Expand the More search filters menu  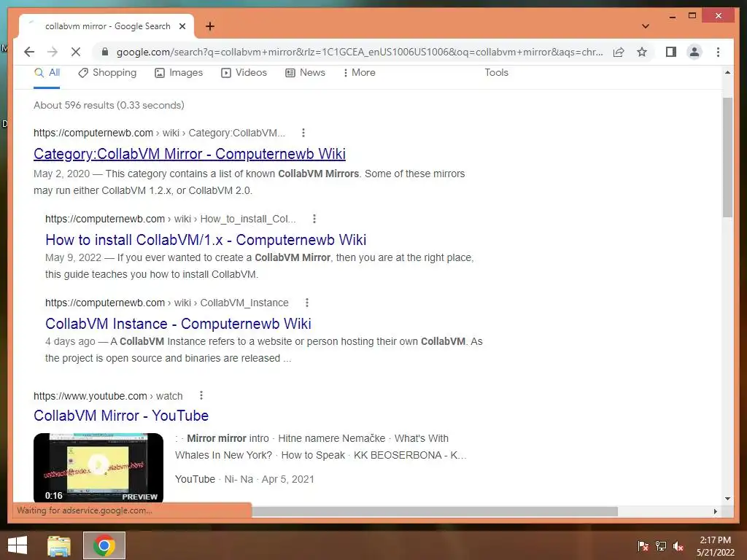[x=359, y=73]
